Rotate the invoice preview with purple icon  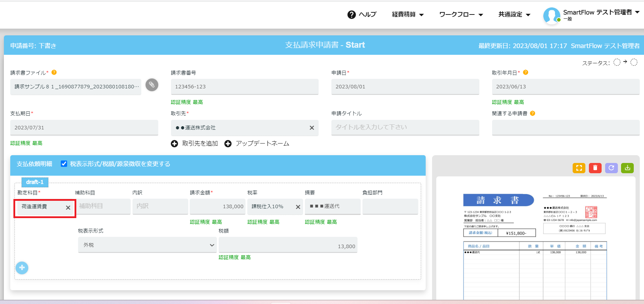pos(611,168)
